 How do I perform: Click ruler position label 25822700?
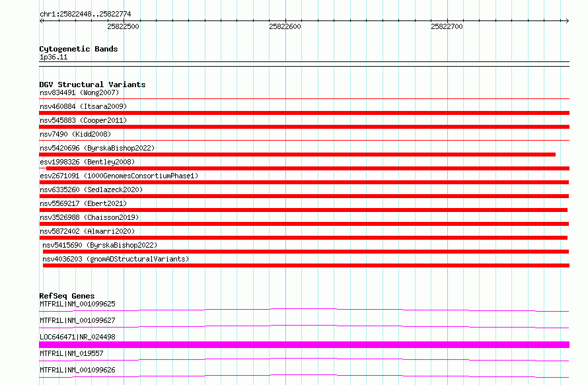coord(447,26)
